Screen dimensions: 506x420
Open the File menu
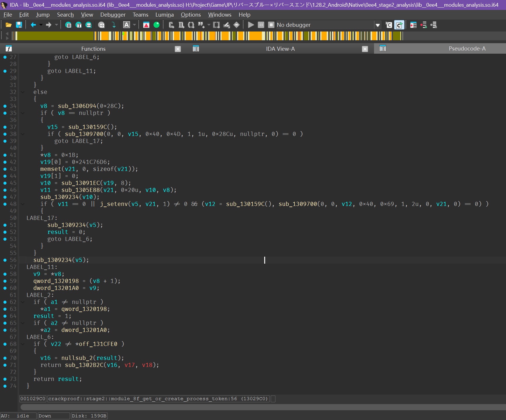(8, 15)
